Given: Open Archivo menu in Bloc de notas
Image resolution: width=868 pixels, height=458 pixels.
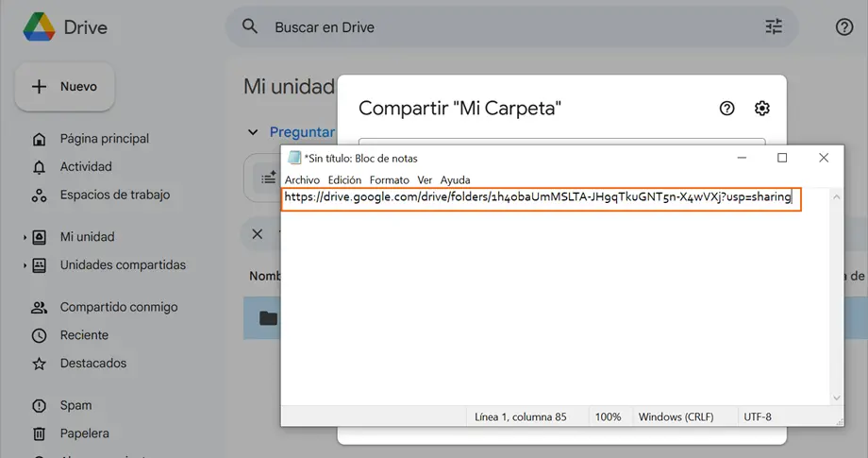Looking at the screenshot, I should coord(302,180).
